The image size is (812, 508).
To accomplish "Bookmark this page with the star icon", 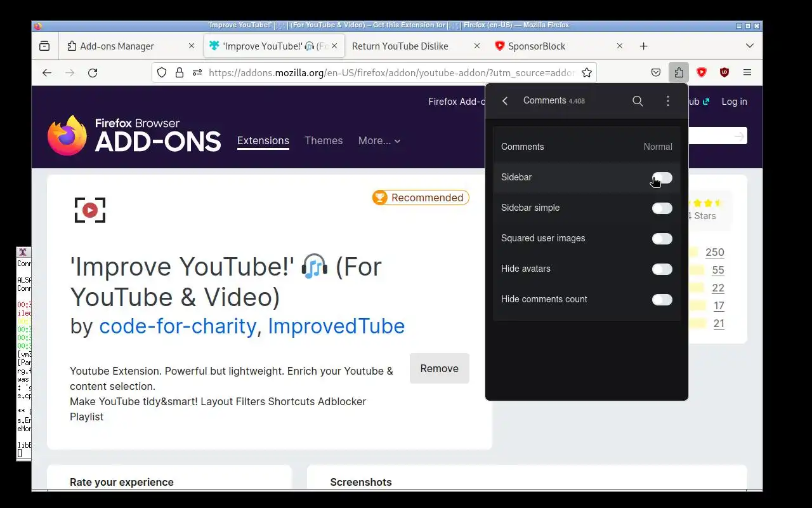I will [587, 72].
